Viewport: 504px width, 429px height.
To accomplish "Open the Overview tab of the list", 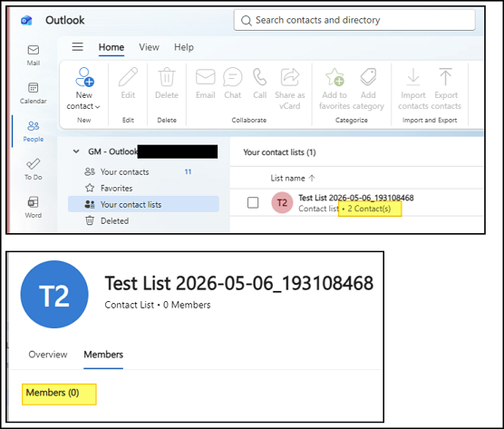I will coord(48,355).
